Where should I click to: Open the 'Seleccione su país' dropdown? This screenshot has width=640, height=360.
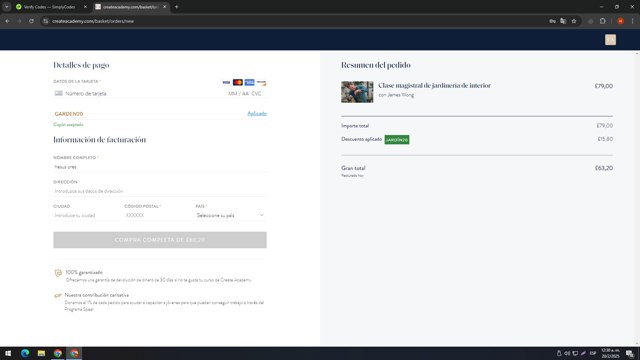[x=230, y=215]
